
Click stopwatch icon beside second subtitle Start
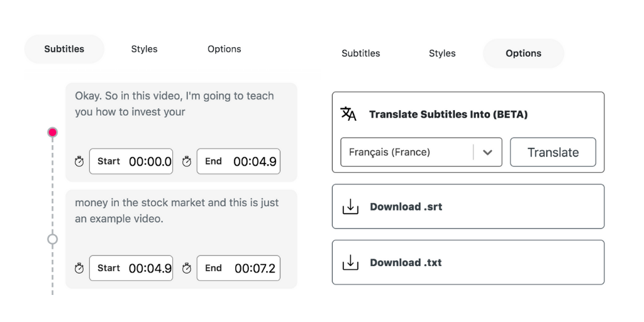(x=79, y=268)
